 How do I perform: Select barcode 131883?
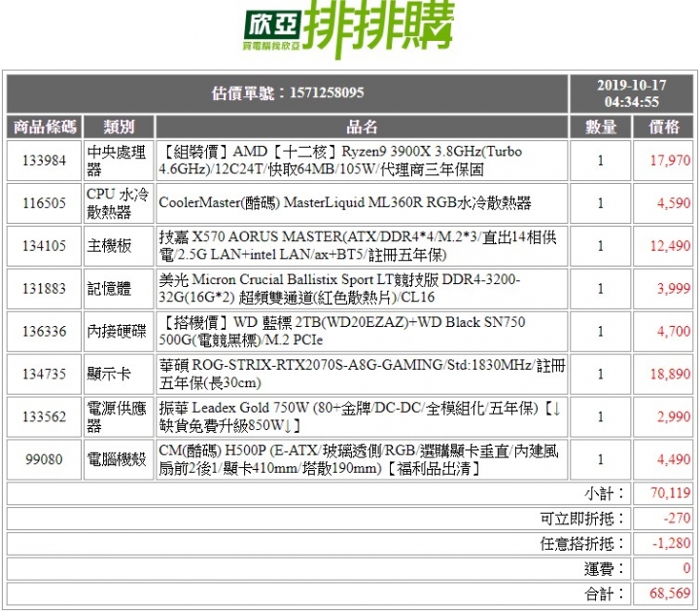tap(44, 289)
